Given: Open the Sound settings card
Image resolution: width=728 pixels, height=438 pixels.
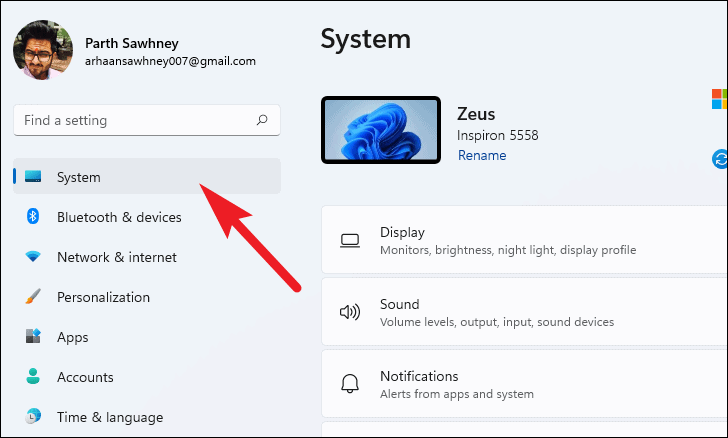Looking at the screenshot, I should point(525,312).
